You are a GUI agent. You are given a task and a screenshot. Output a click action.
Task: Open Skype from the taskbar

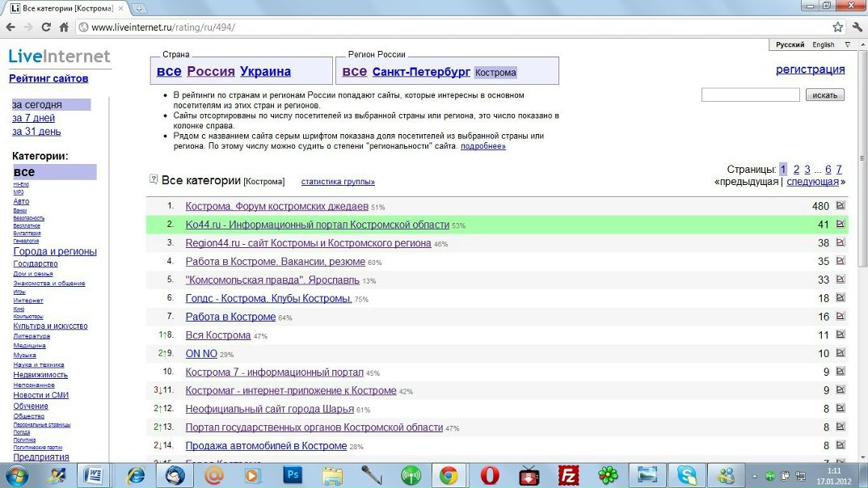coord(686,475)
